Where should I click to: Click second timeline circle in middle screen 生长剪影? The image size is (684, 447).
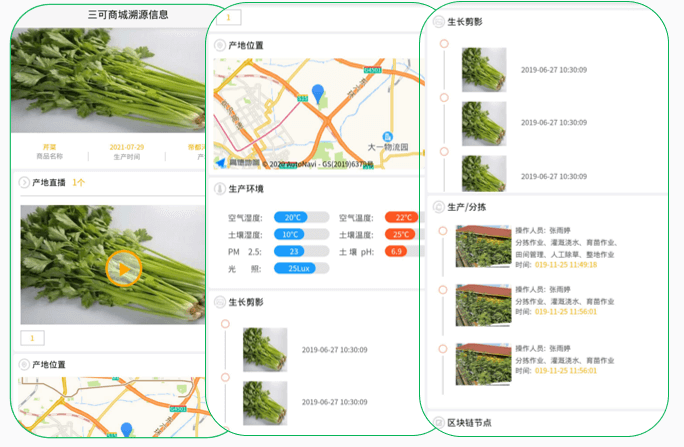pos(225,377)
